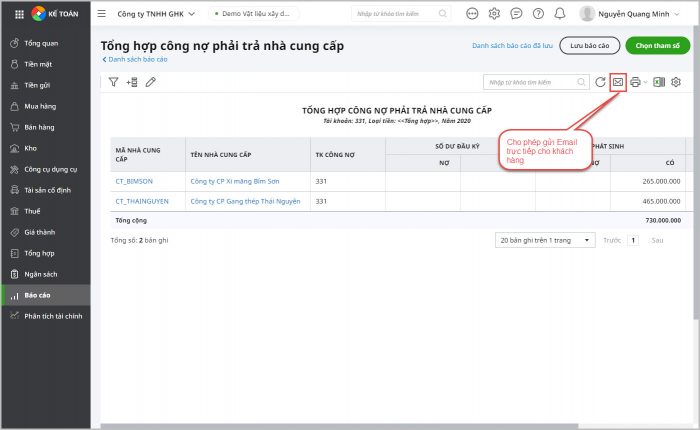Click the Chọn tham số button
700x430 pixels.
[657, 46]
